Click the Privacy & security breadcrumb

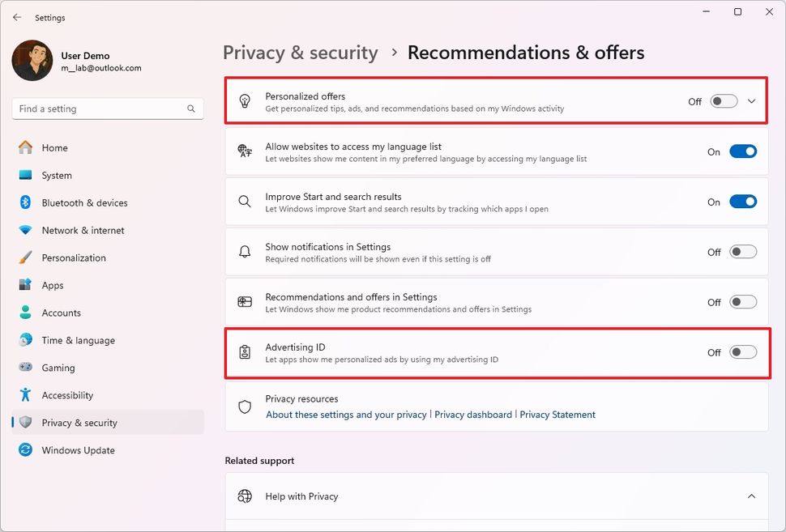(x=300, y=52)
